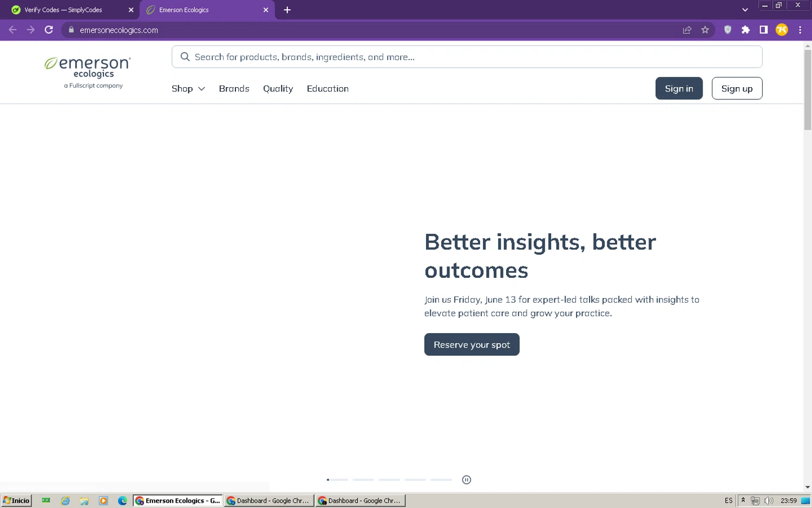Open a new browser tab
This screenshot has width=812, height=508.
point(287,10)
